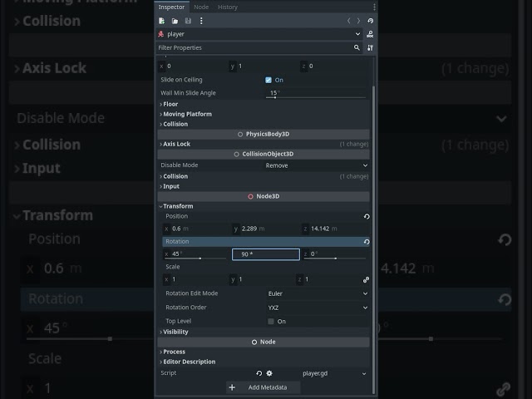The image size is (532, 399).
Task: Load an existing resource folder icon
Action: click(175, 21)
